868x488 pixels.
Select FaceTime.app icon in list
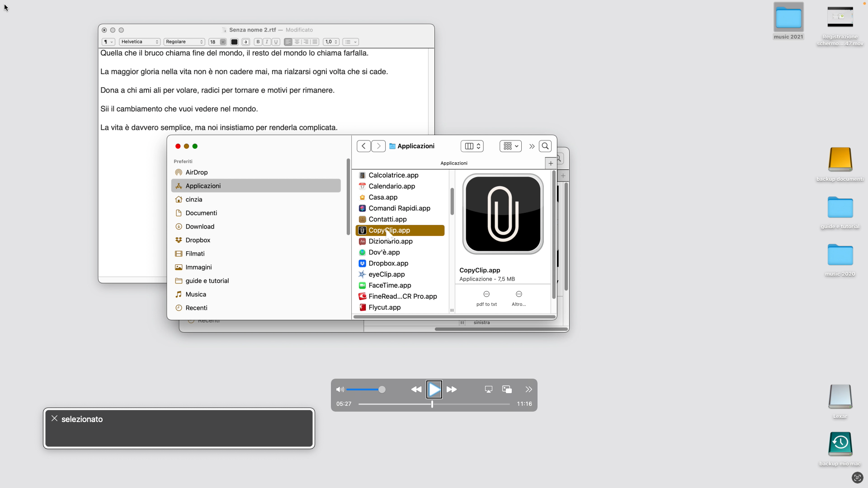click(362, 286)
